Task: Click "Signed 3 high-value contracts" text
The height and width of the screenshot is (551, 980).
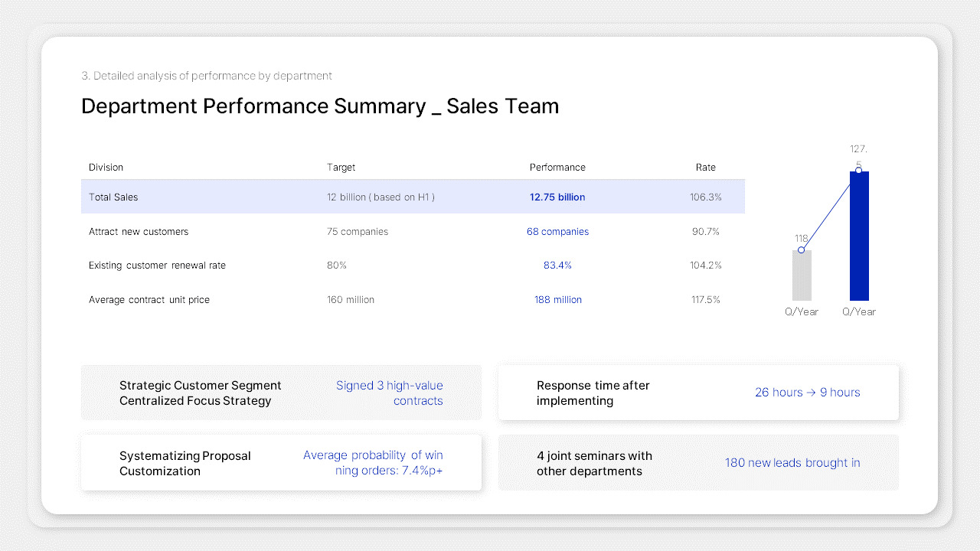Action: click(x=390, y=393)
